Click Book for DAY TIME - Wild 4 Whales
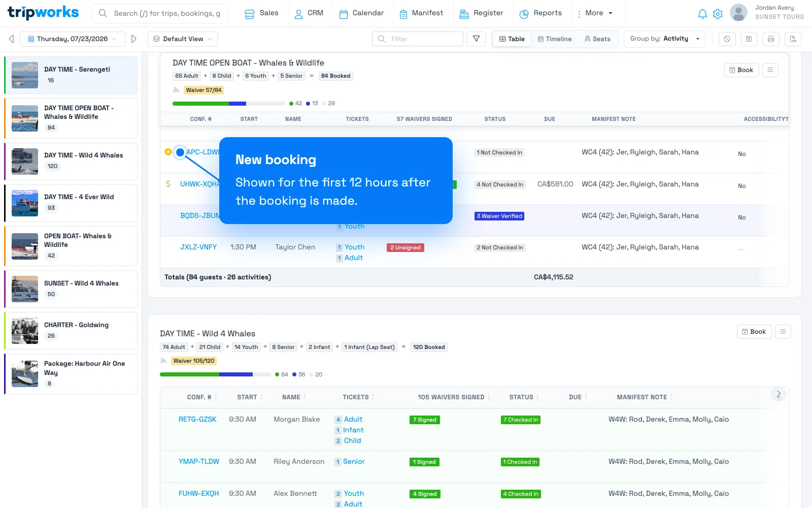 coord(754,332)
